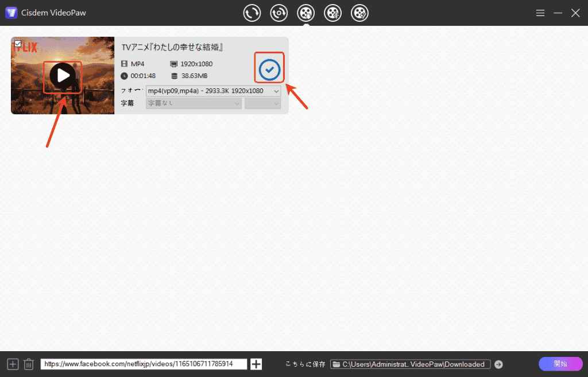The width and height of the screenshot is (588, 377).
Task: Close the VideoPaw window
Action: [575, 13]
